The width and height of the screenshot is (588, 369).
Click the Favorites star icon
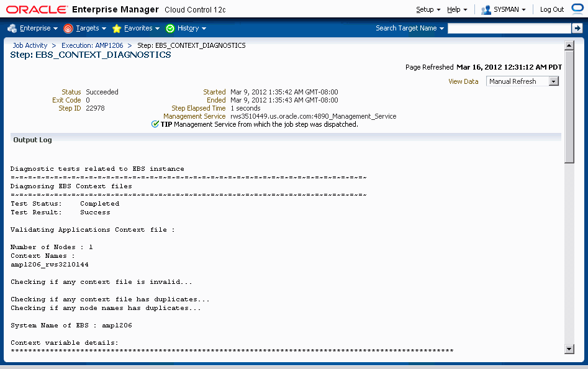(117, 29)
